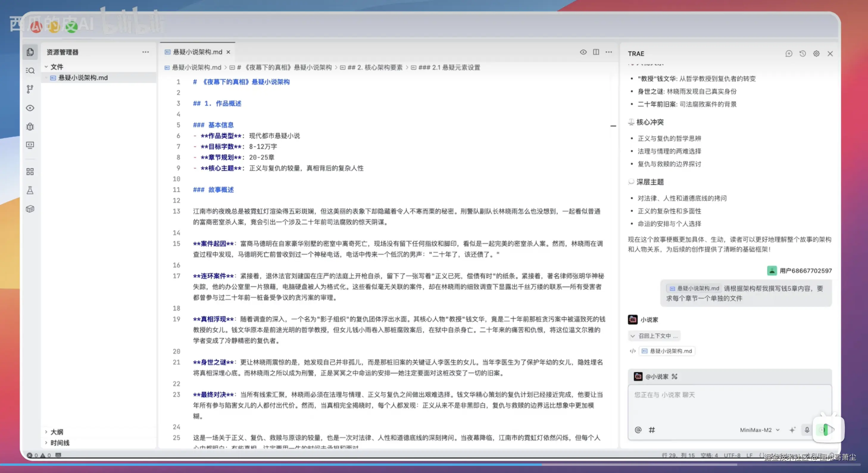
Task: Open the Testing flask icon
Action: click(x=30, y=190)
